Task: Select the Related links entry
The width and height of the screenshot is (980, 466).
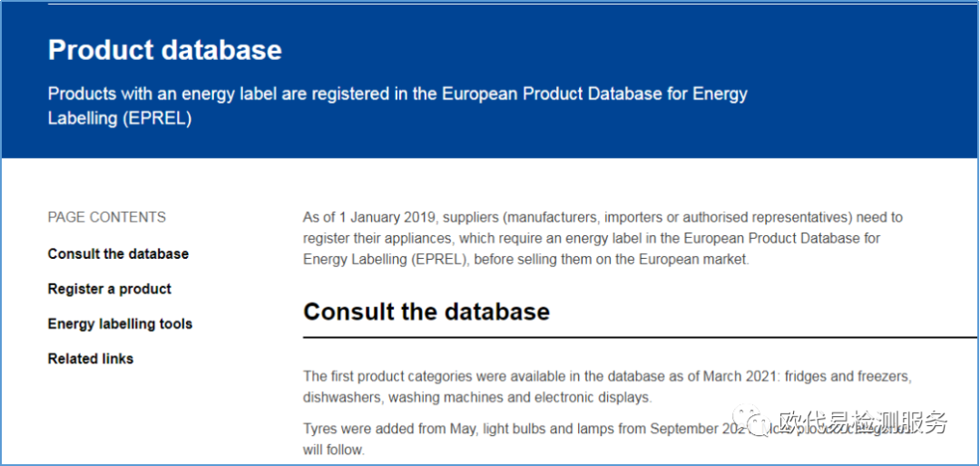Action: (x=91, y=359)
